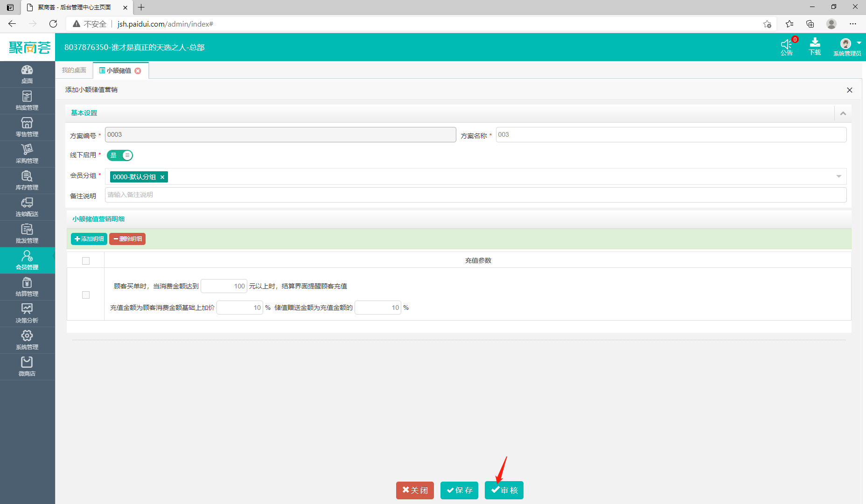Go back in the browser

(x=13, y=24)
